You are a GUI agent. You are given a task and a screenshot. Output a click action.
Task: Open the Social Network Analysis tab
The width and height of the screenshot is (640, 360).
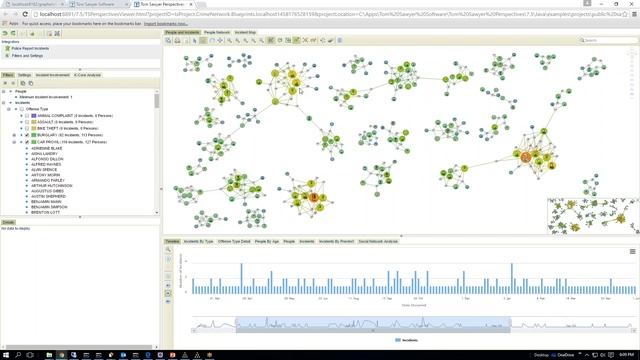coord(378,242)
